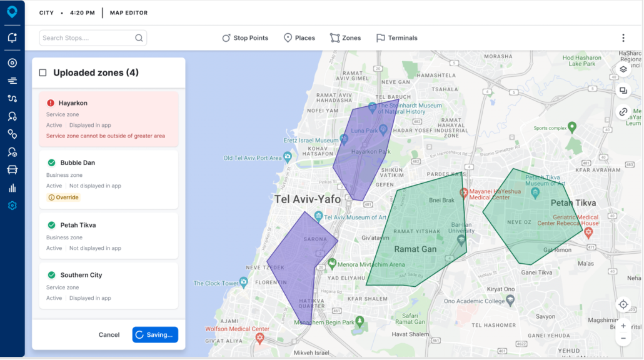644x360 pixels.
Task: Open the settings gear icon in the sidebar
Action: click(13, 206)
